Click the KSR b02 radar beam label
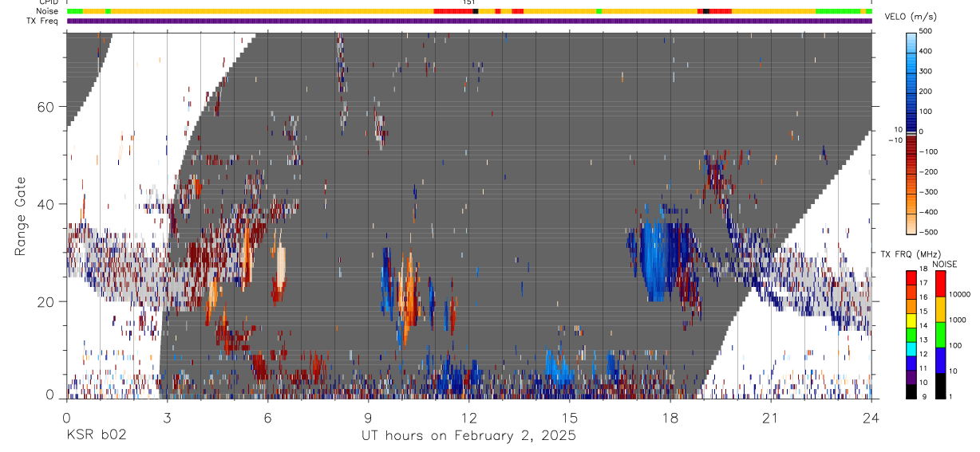The height and width of the screenshot is (452, 980). tap(96, 436)
